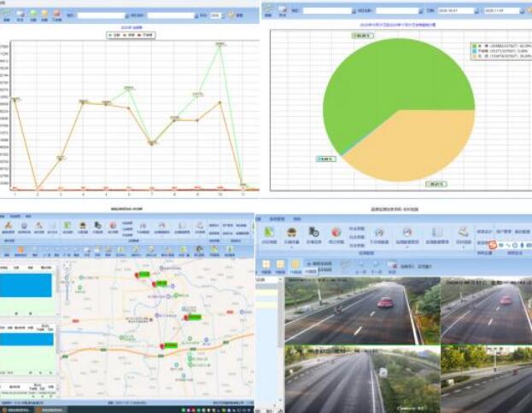Open the year dropdown in line chart toolbar
Screen dimensions: 532x413
tap(216, 15)
